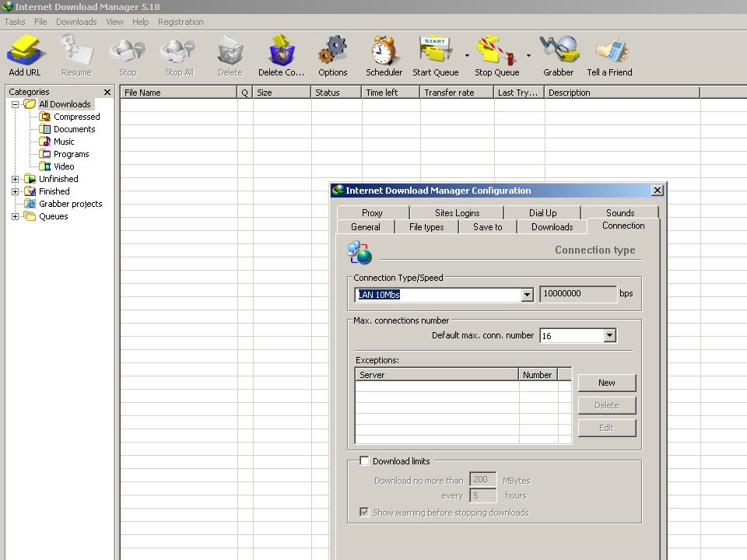747x560 pixels.
Task: Open the Downloads menu
Action: pyautogui.click(x=76, y=22)
